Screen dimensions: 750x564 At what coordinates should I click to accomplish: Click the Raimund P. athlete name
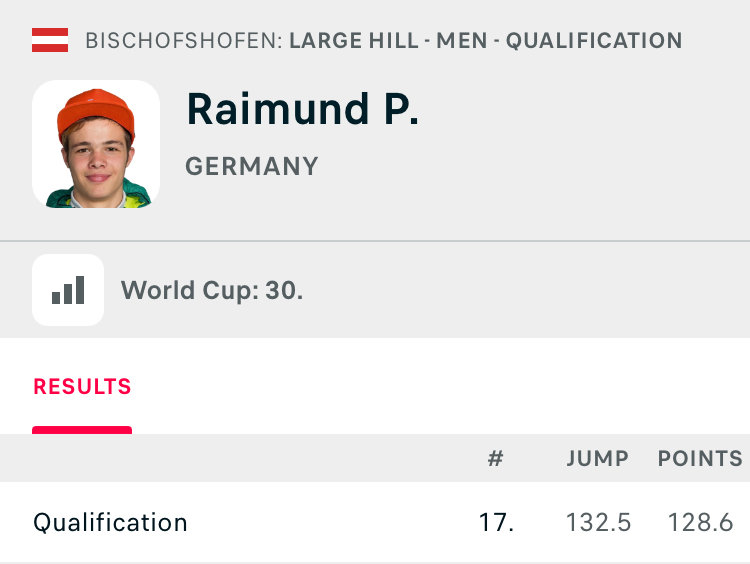(x=302, y=109)
